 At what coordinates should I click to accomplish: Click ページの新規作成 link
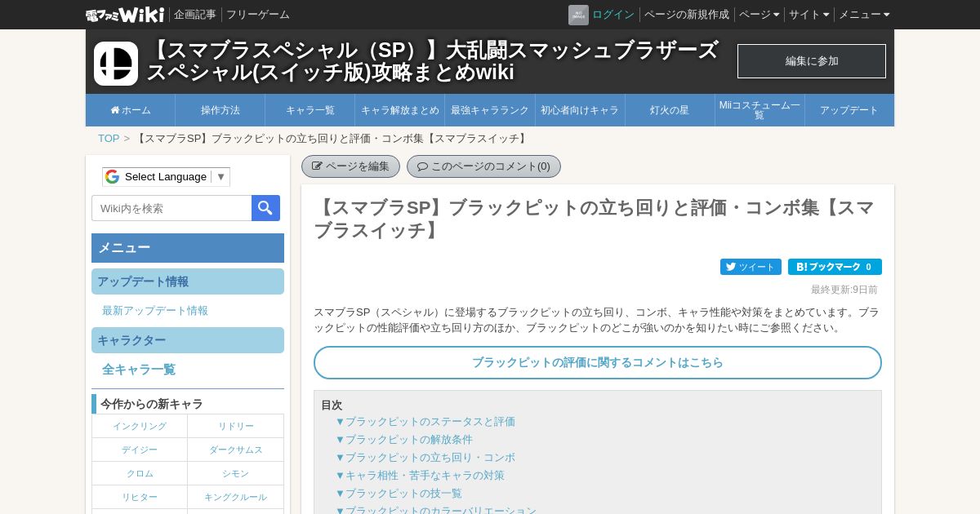point(687,15)
